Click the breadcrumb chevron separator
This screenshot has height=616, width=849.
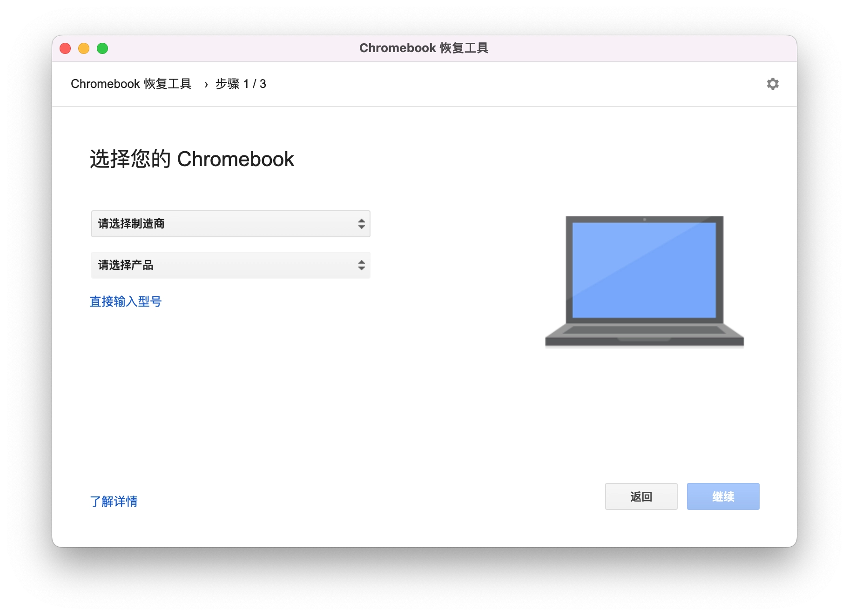click(206, 84)
